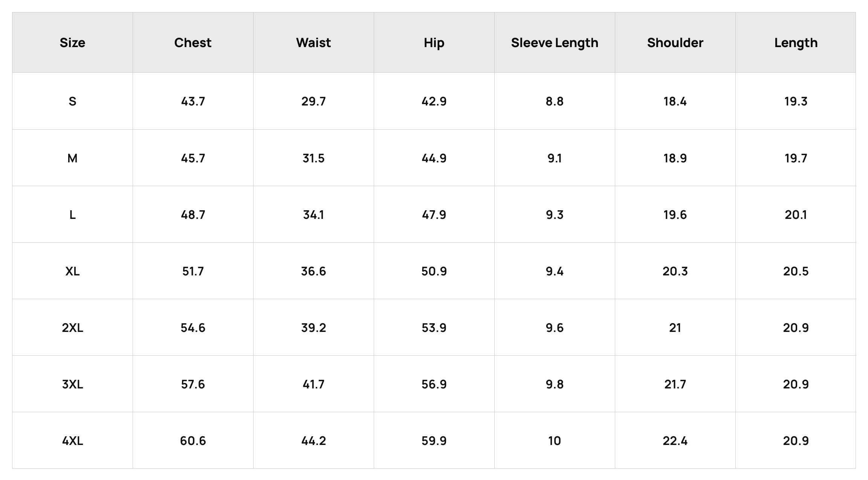This screenshot has width=868, height=480.
Task: Click the 2XL size row label
Action: (72, 327)
